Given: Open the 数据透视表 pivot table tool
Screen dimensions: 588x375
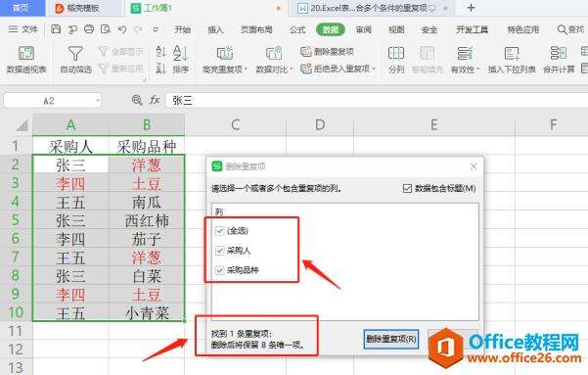Looking at the screenshot, I should [x=26, y=60].
